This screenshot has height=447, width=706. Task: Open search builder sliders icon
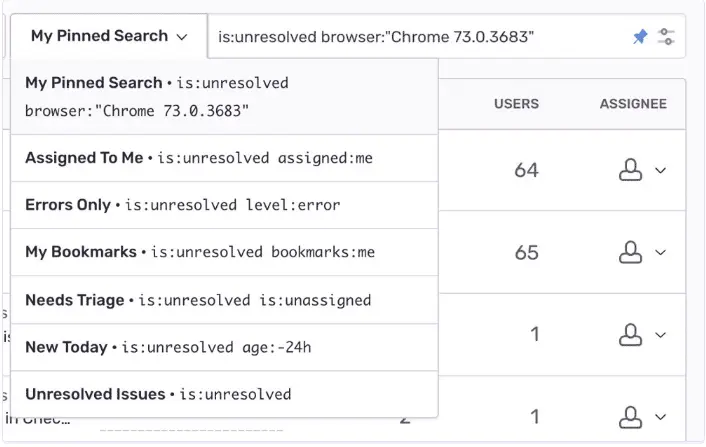point(667,37)
